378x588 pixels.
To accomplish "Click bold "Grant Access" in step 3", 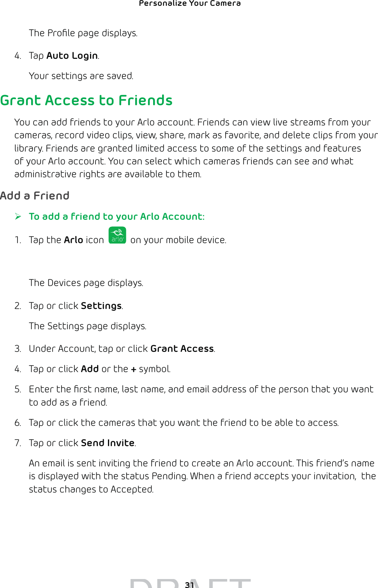I will coord(182,349).
